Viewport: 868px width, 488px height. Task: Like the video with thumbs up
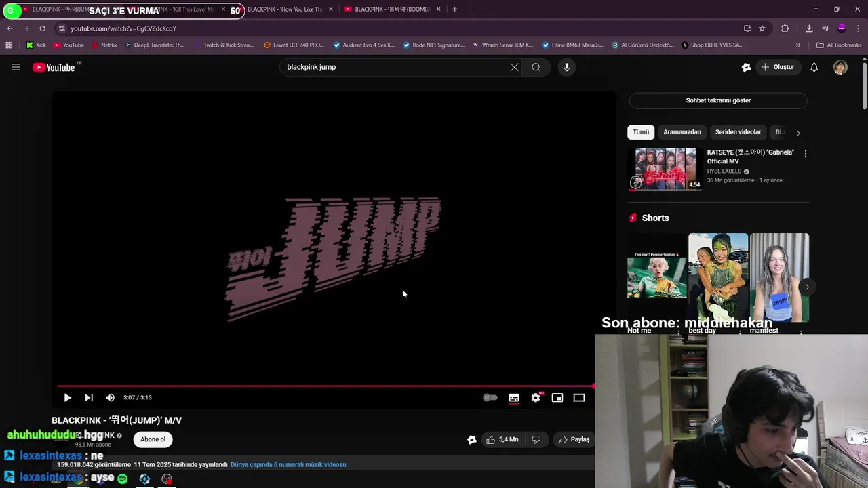[x=502, y=439]
